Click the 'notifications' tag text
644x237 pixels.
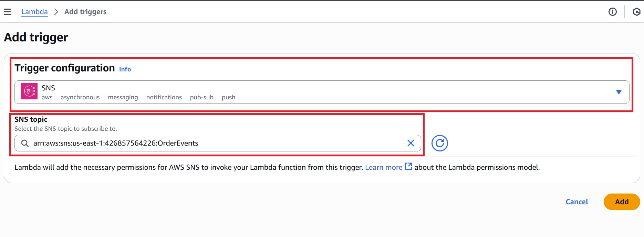pyautogui.click(x=164, y=97)
